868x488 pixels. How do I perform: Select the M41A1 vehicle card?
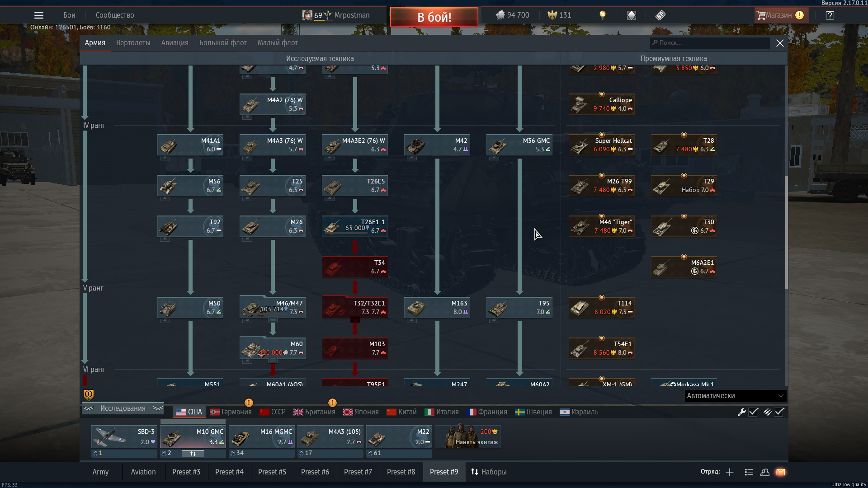(x=190, y=145)
